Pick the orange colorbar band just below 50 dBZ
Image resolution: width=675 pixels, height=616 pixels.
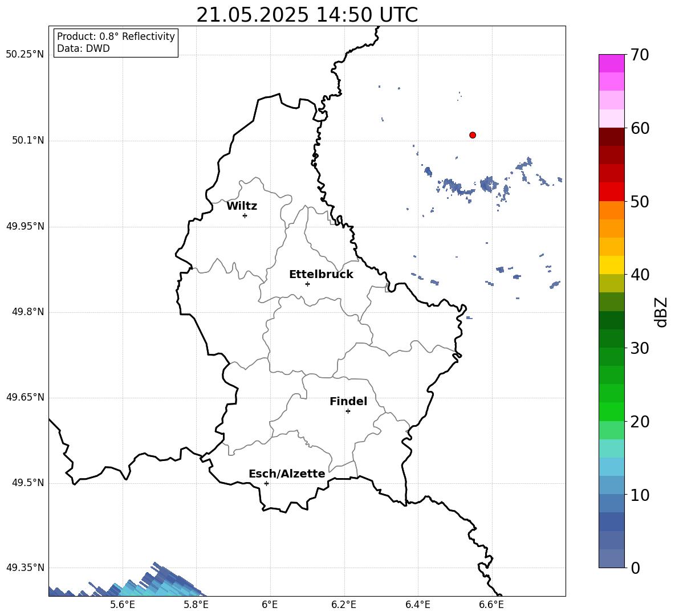(611, 210)
